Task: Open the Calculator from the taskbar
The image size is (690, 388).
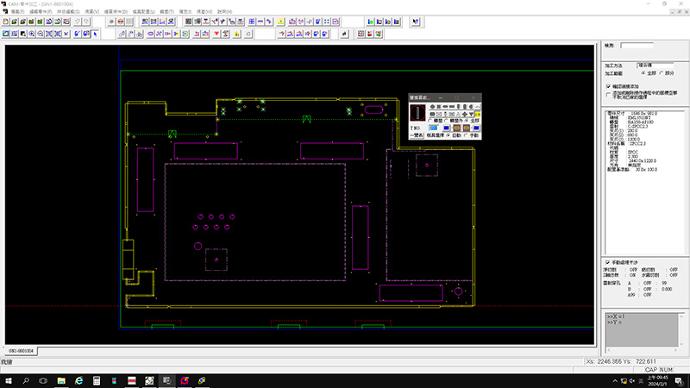Action: (x=96, y=381)
